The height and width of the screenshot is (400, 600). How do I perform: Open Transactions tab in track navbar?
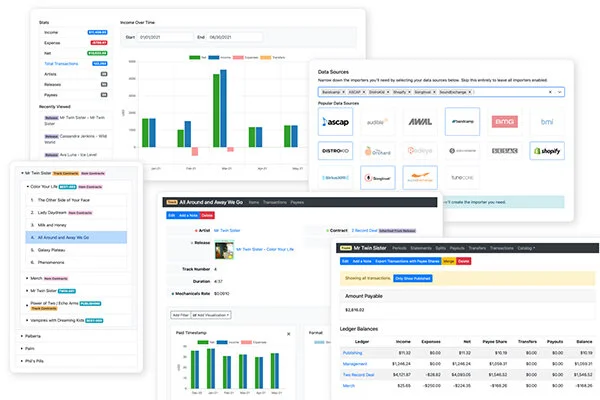275,202
